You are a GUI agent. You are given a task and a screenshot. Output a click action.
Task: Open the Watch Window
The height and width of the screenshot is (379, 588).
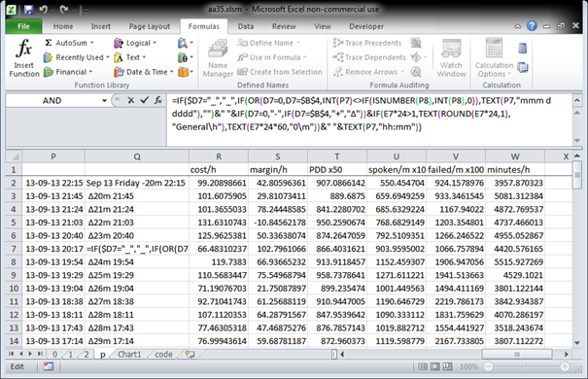[x=451, y=57]
